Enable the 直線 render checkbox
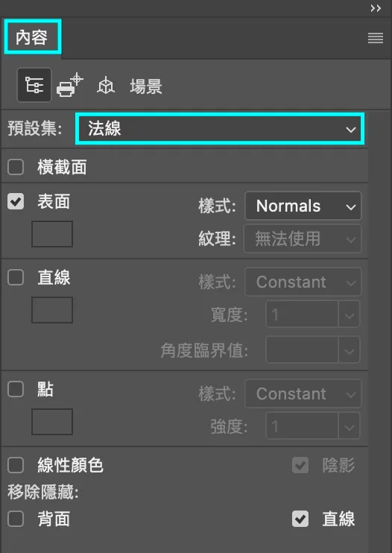This screenshot has height=553, width=392. (x=16, y=277)
